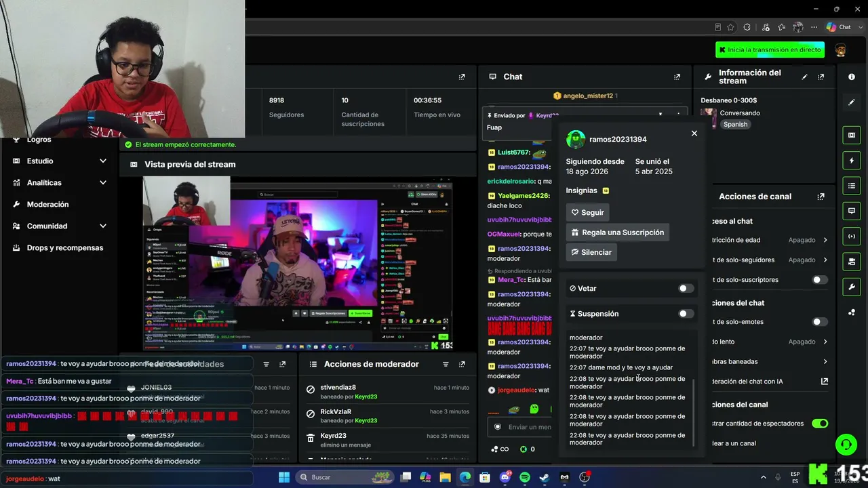This screenshot has height=488, width=868.
Task: Click the info icon in right sidebar
Action: (x=852, y=77)
